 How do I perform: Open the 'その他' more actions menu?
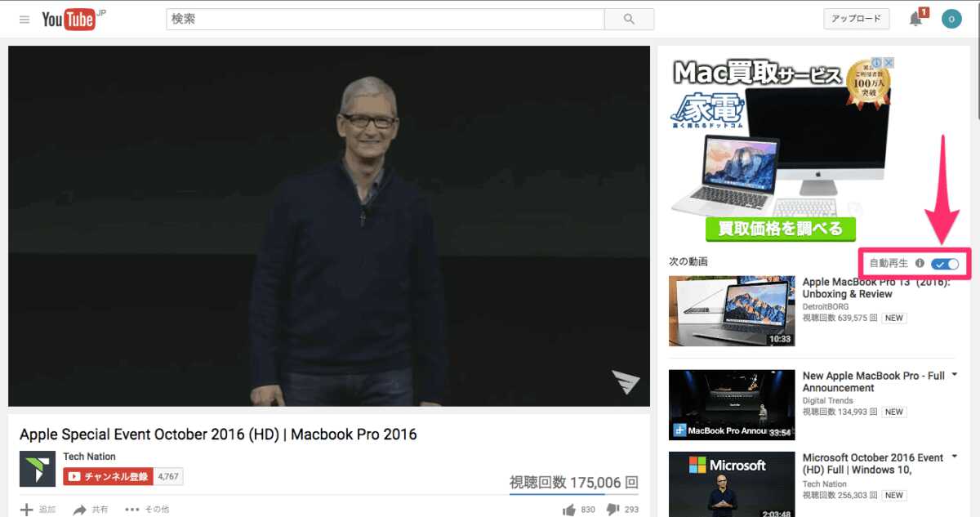[147, 510]
